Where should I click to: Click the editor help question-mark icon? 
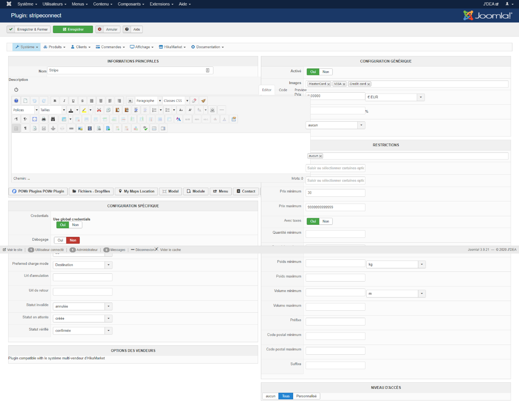16,101
